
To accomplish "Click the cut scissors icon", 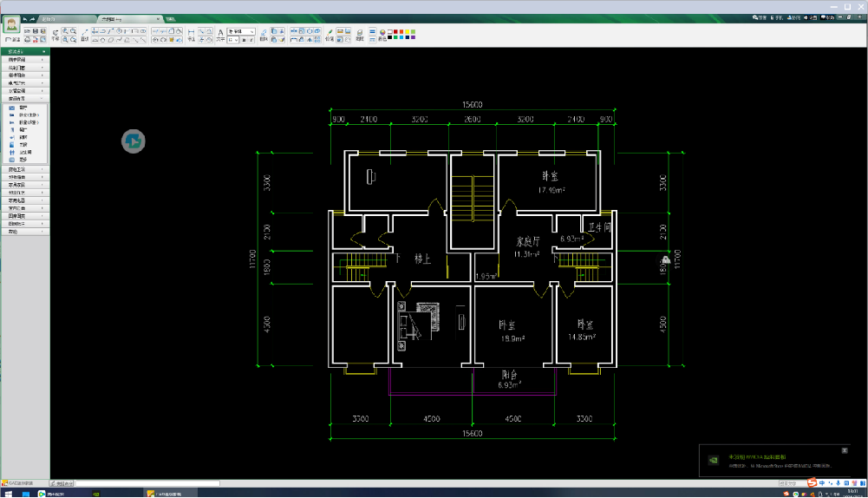I will 282,31.
